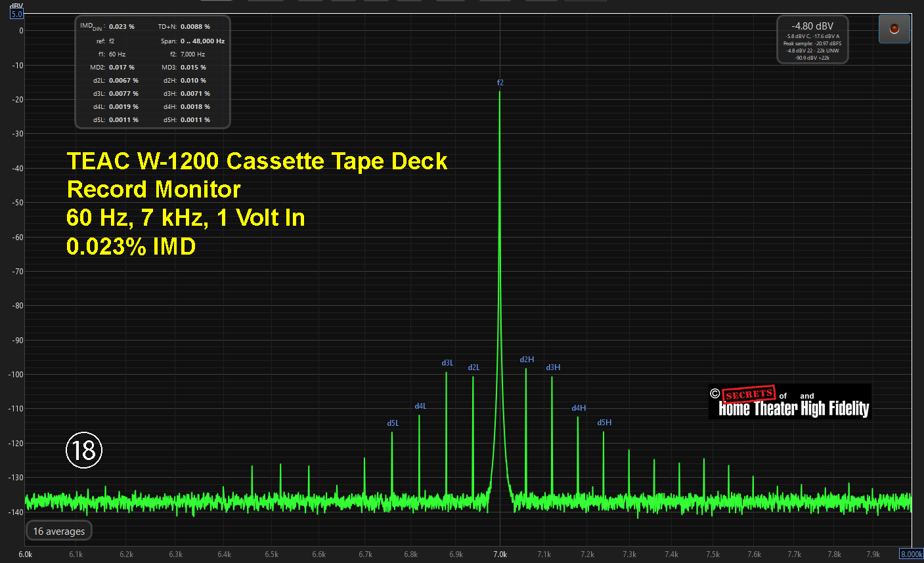Viewport: 924px width, 563px height.
Task: Click the 16 averages button
Action: (59, 531)
